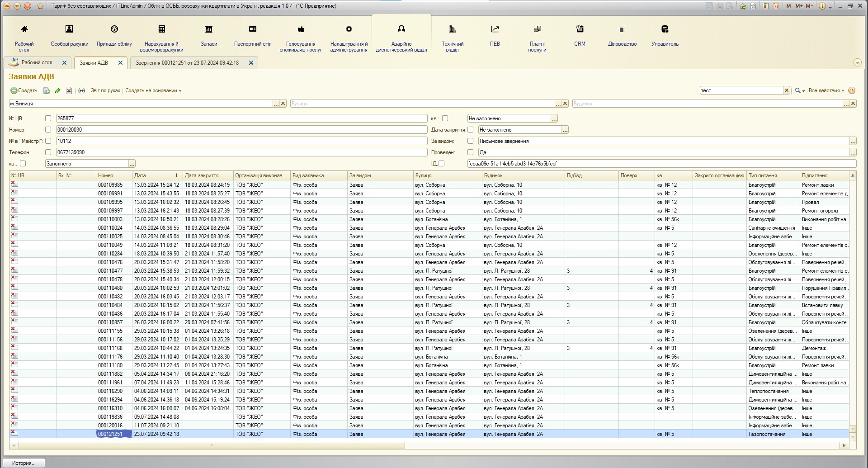868x468 pixels.
Task: Open the Прилади обліку section
Action: pos(114,35)
